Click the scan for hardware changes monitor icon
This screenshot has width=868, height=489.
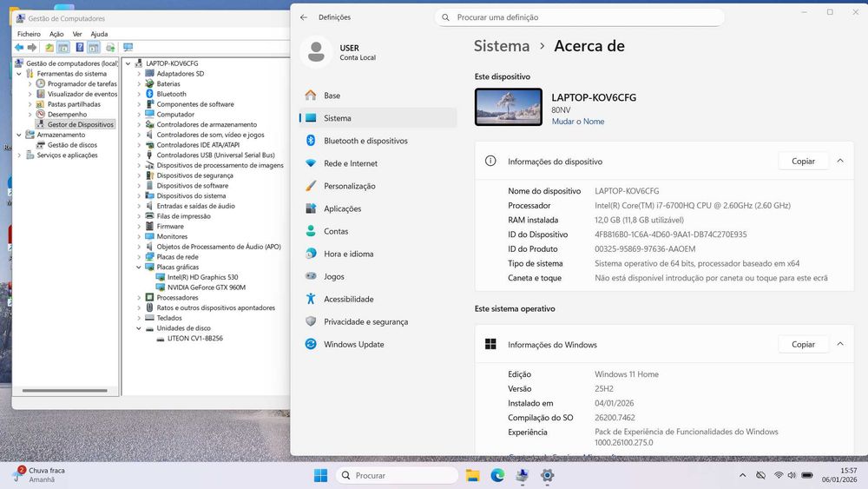pyautogui.click(x=128, y=48)
